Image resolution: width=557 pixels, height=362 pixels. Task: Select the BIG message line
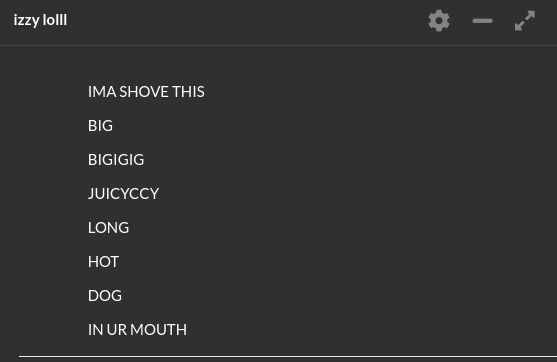point(100,126)
